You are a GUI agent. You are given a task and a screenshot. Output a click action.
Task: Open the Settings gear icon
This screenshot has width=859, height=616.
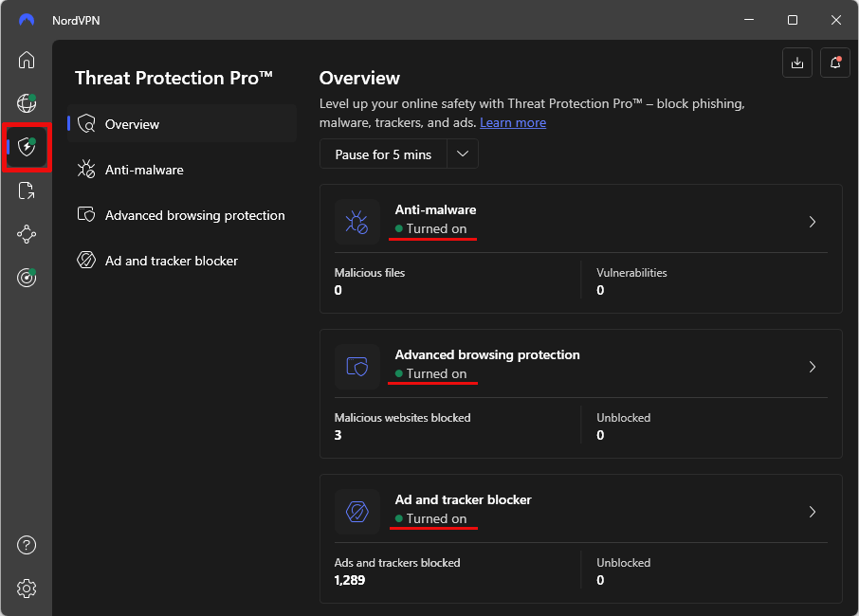[x=27, y=589]
